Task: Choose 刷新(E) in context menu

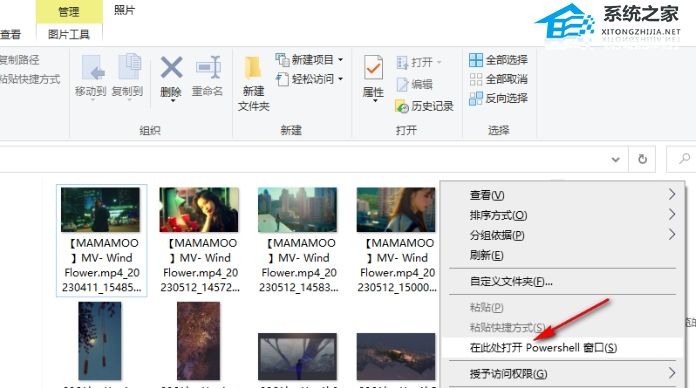Action: pos(562,255)
